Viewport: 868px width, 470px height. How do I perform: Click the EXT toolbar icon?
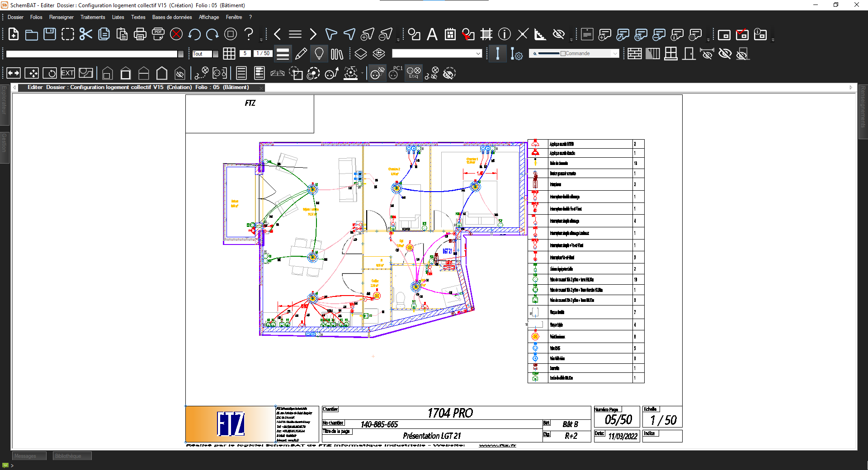[67, 73]
